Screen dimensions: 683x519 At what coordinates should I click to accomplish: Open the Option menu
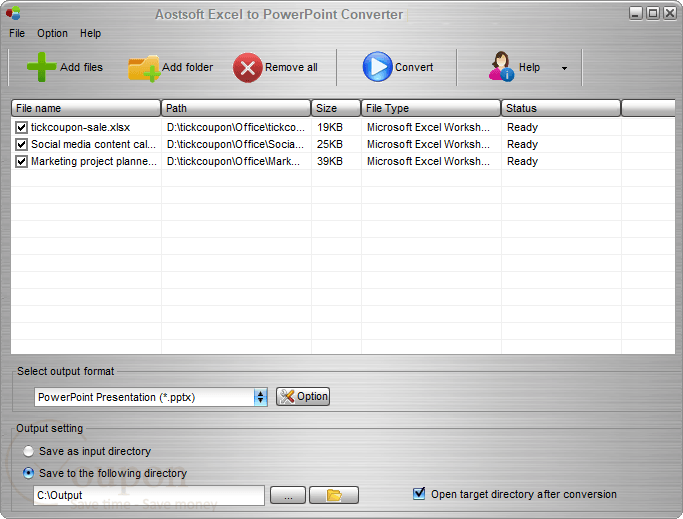coord(52,34)
